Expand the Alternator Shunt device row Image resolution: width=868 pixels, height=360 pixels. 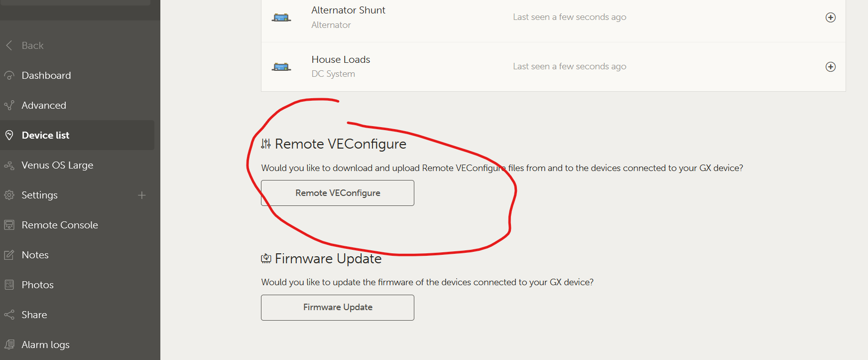[830, 17]
